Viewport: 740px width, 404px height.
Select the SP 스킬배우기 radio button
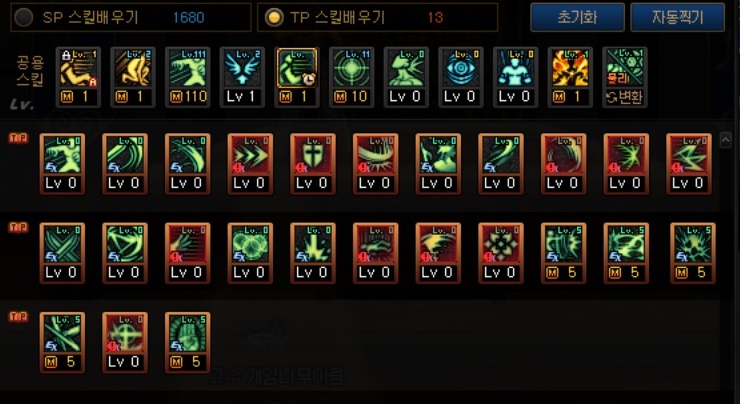(x=24, y=17)
